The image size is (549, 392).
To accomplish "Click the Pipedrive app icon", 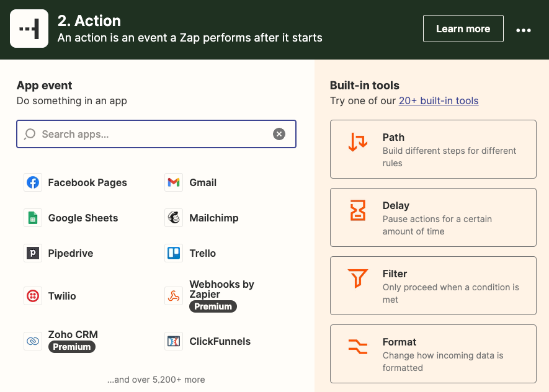I will (x=33, y=253).
